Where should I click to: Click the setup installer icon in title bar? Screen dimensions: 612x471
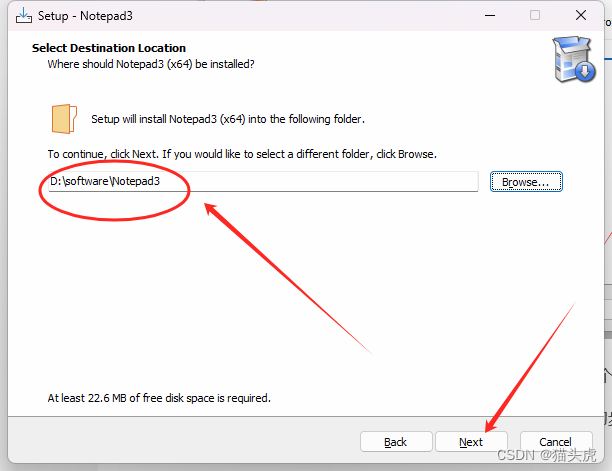point(24,16)
